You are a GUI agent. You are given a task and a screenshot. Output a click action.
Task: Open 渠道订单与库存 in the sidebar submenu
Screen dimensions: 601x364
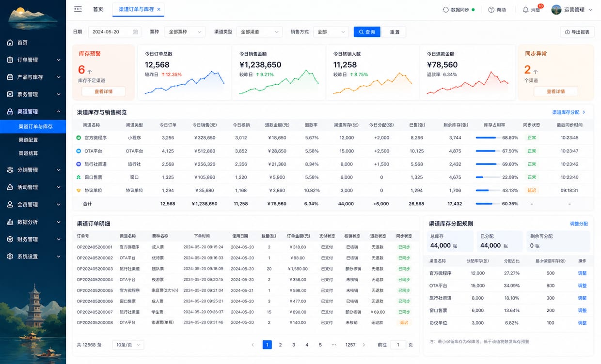pos(33,126)
